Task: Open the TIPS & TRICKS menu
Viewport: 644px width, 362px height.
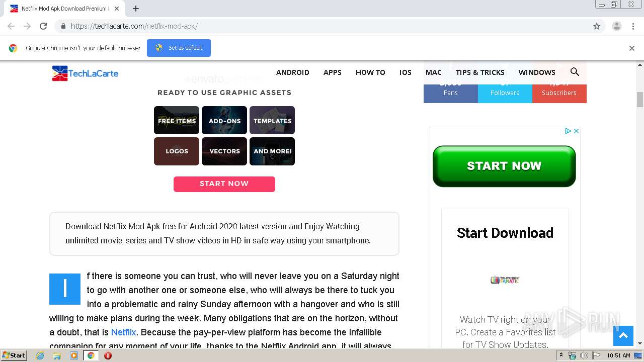Action: pos(480,72)
